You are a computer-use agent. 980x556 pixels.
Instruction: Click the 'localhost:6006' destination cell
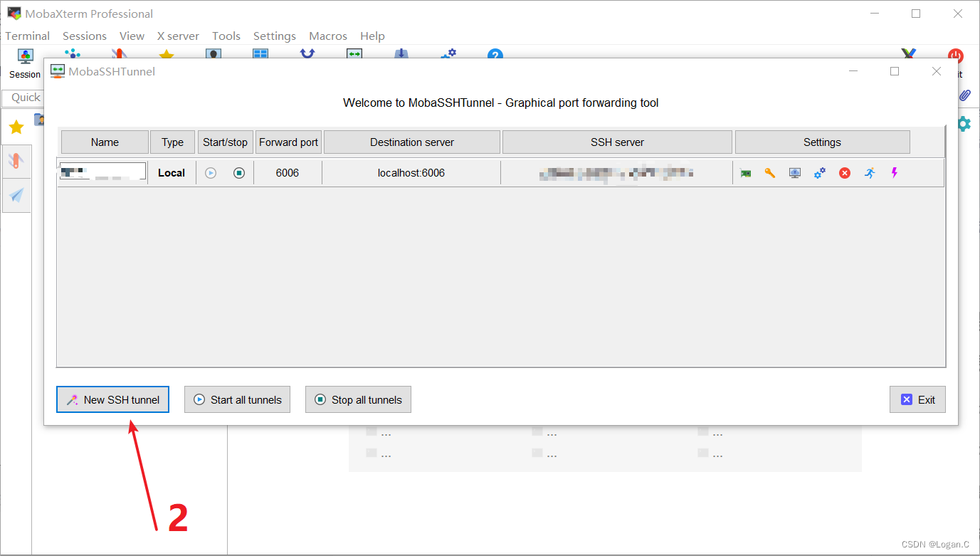point(411,173)
